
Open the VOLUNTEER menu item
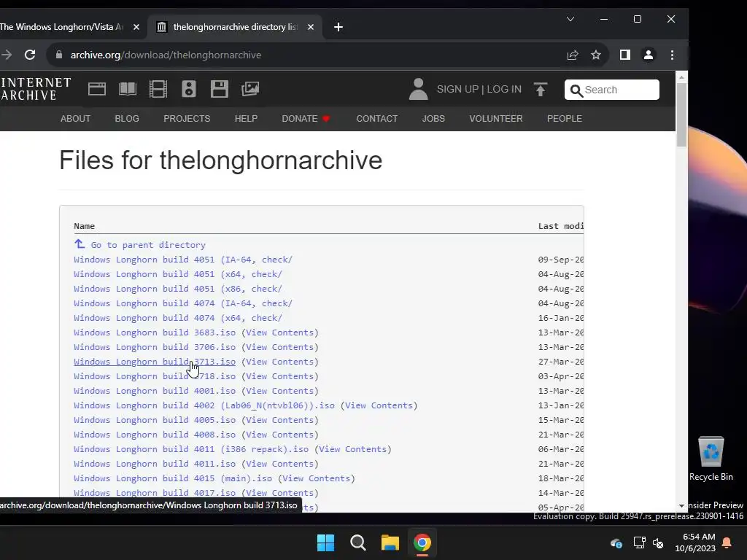[496, 119]
